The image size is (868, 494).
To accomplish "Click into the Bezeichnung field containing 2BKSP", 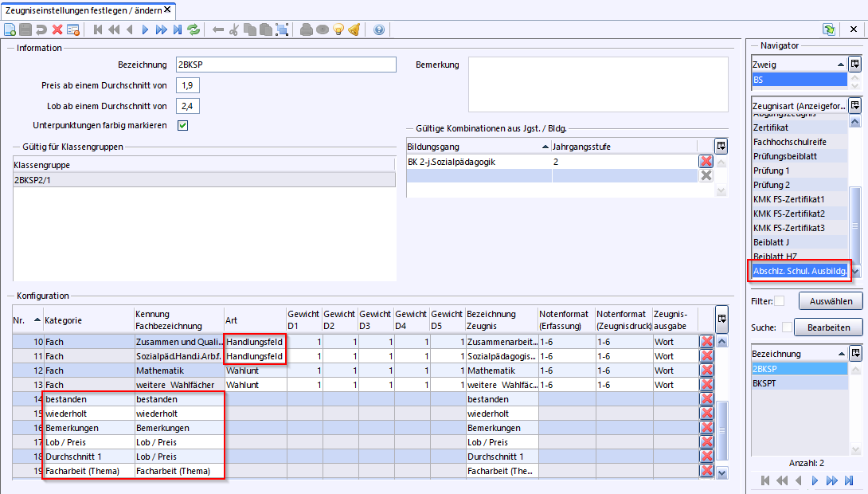I will [x=286, y=65].
